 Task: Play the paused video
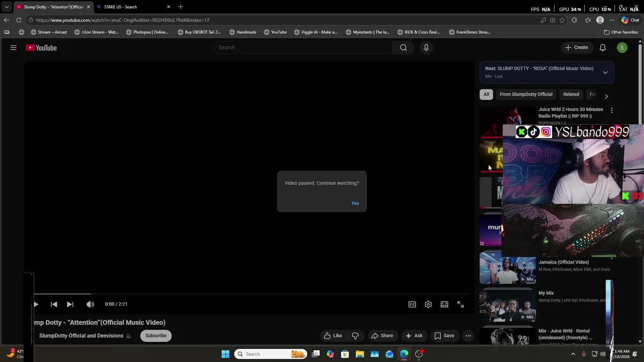point(36,304)
